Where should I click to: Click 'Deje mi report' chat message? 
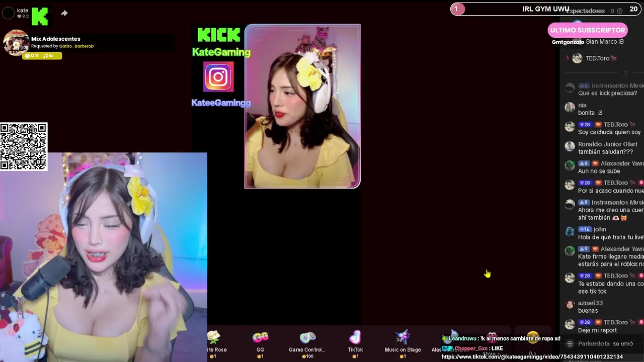[597, 330]
